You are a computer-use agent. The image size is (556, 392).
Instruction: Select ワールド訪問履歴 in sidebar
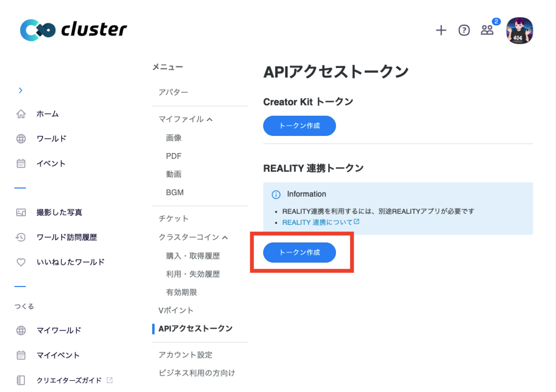coord(67,237)
